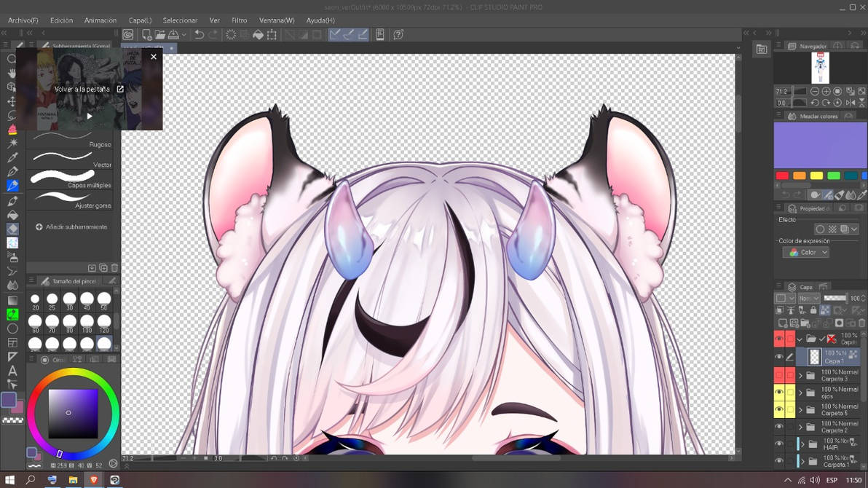Screen dimensions: 868x488
Task: Click the Undo icon in the top toolbar
Action: (x=198, y=34)
